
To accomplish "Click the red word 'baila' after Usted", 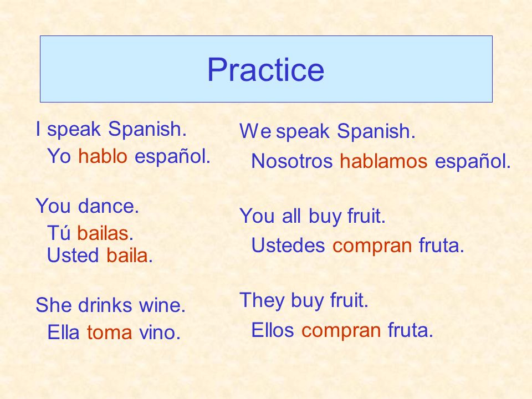I will tap(127, 255).
